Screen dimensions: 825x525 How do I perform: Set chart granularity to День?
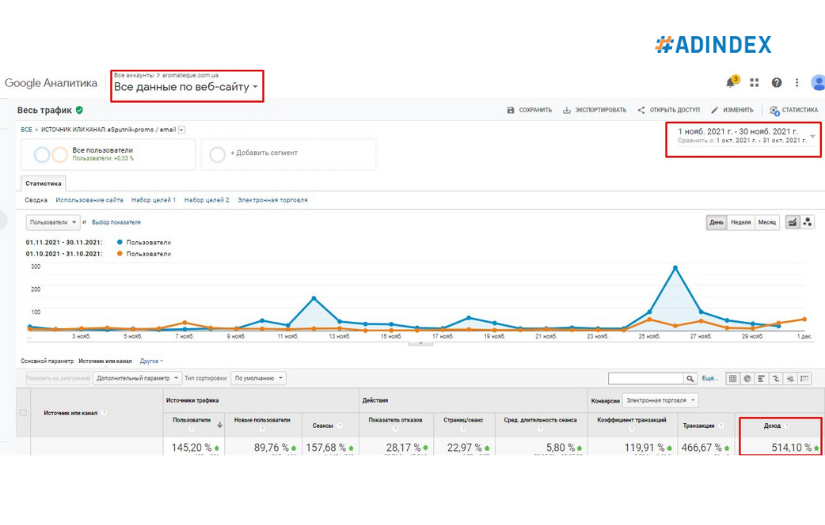(x=717, y=223)
